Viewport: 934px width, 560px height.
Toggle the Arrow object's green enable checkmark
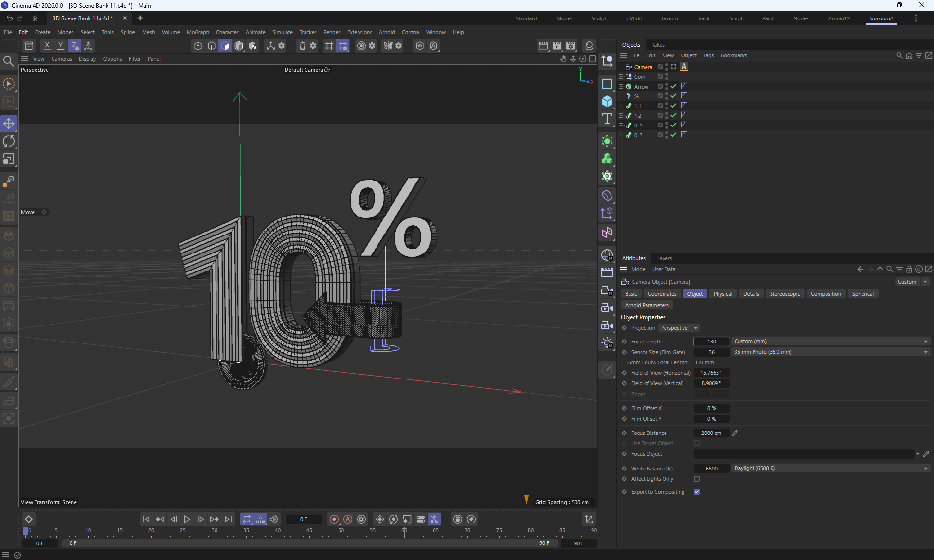coord(673,86)
